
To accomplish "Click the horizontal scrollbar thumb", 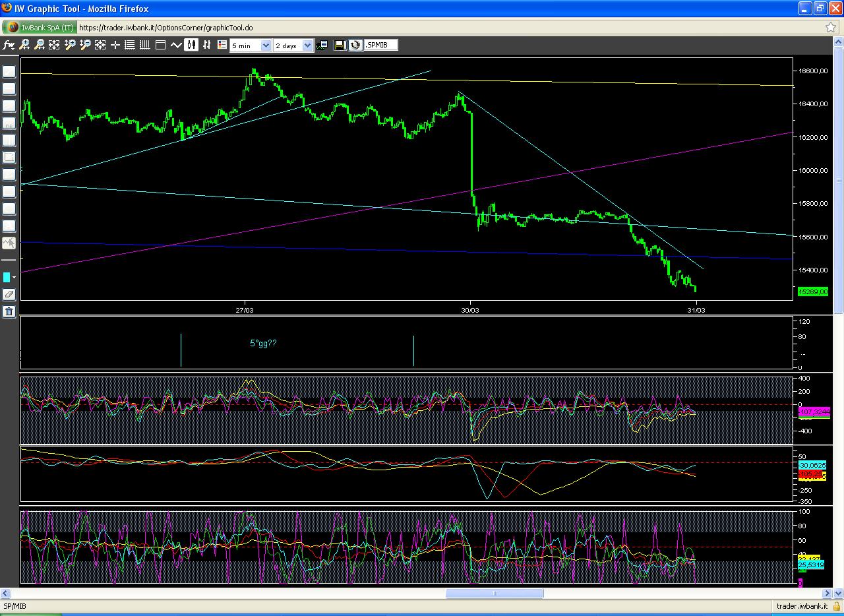I will pyautogui.click(x=495, y=594).
